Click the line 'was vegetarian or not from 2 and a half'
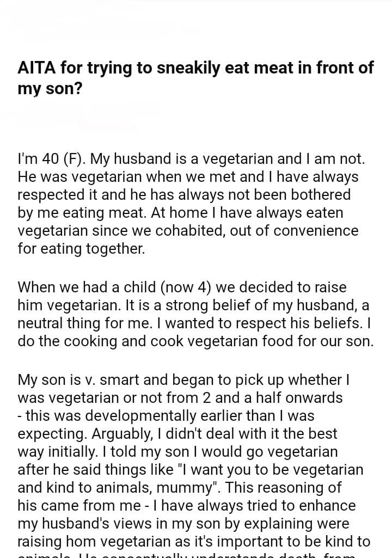Screen dimensions: 392x558 click(x=180, y=397)
